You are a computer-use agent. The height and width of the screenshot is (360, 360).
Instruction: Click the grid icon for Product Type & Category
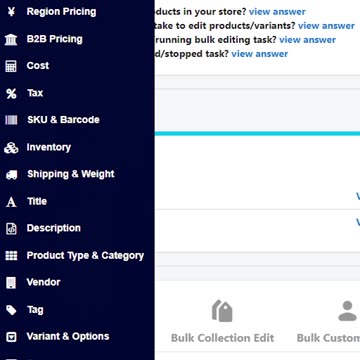pyautogui.click(x=11, y=256)
